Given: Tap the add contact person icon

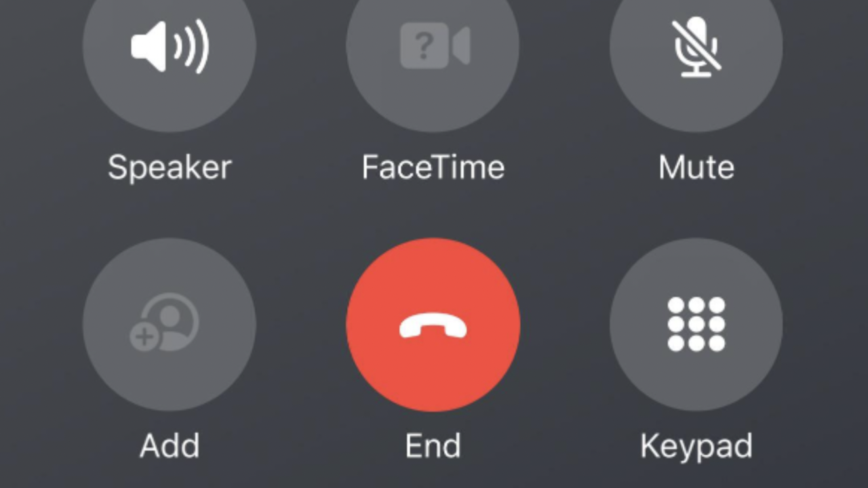Looking at the screenshot, I should click(165, 322).
